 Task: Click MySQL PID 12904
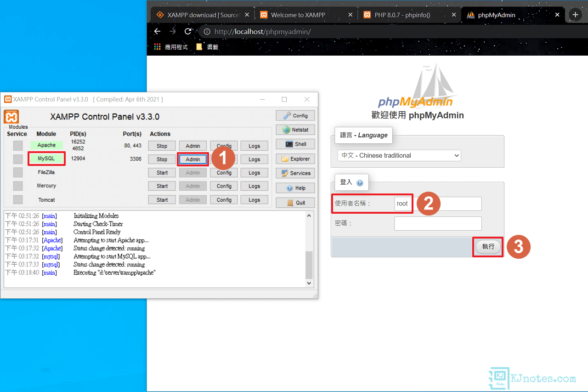[x=78, y=159]
